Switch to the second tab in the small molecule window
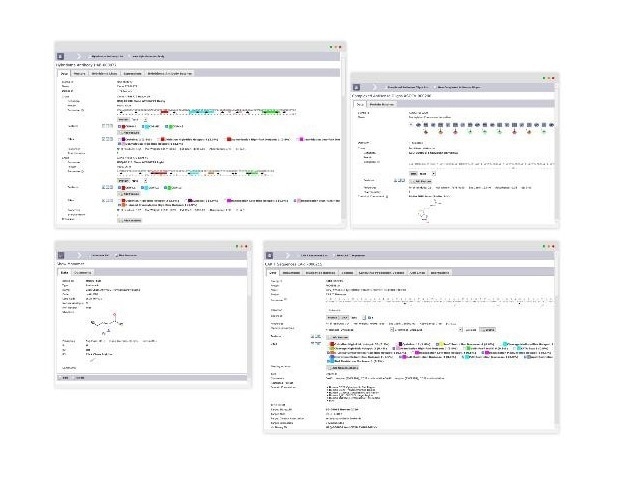 coord(83,271)
